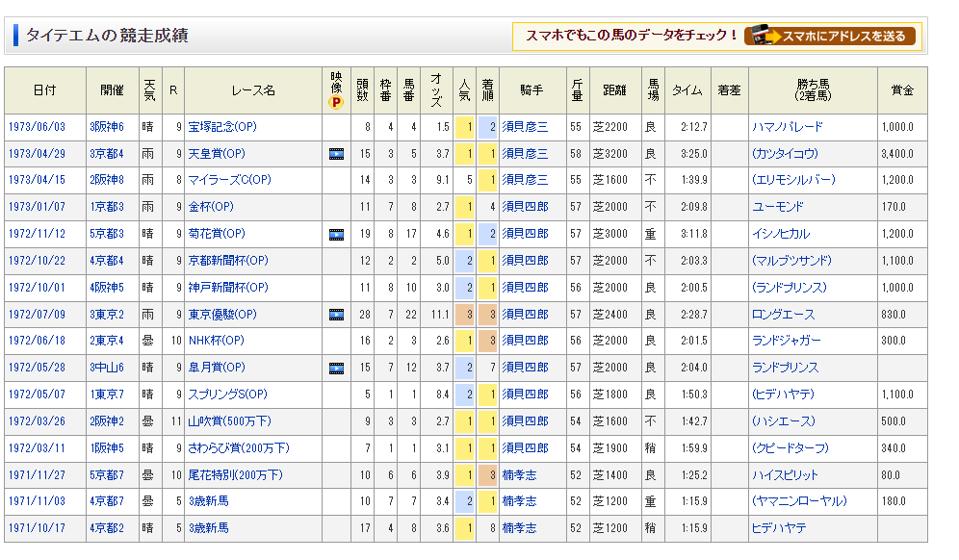Open date link 1972/07/09

point(37,315)
